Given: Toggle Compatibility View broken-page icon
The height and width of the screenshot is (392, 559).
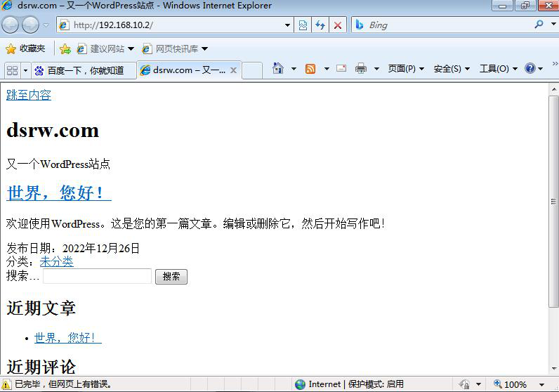Looking at the screenshot, I should pos(303,25).
